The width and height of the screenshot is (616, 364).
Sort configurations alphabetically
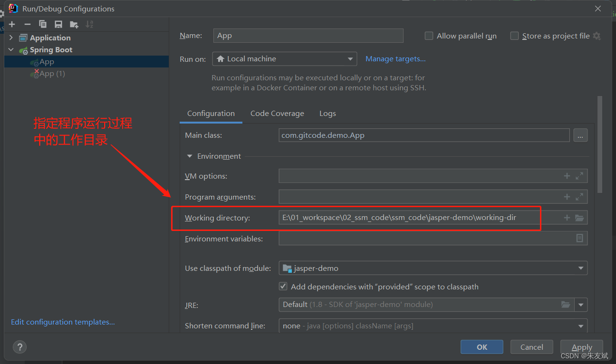coord(89,24)
